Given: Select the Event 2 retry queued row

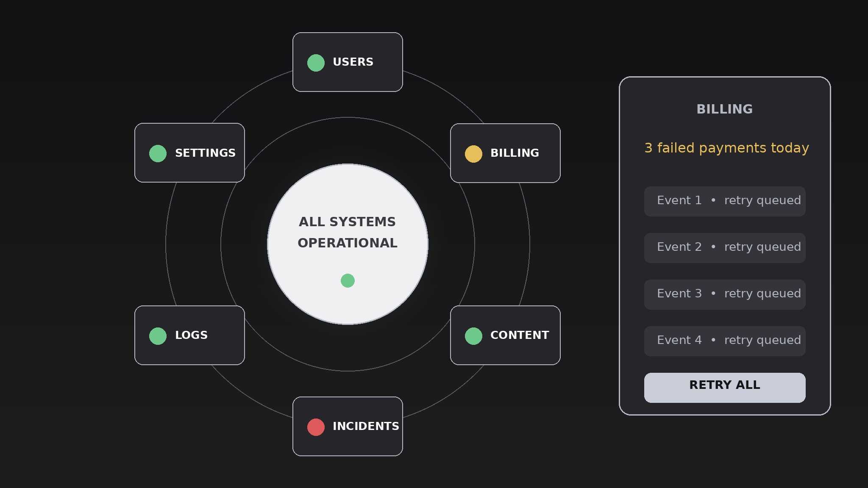Looking at the screenshot, I should pos(725,248).
